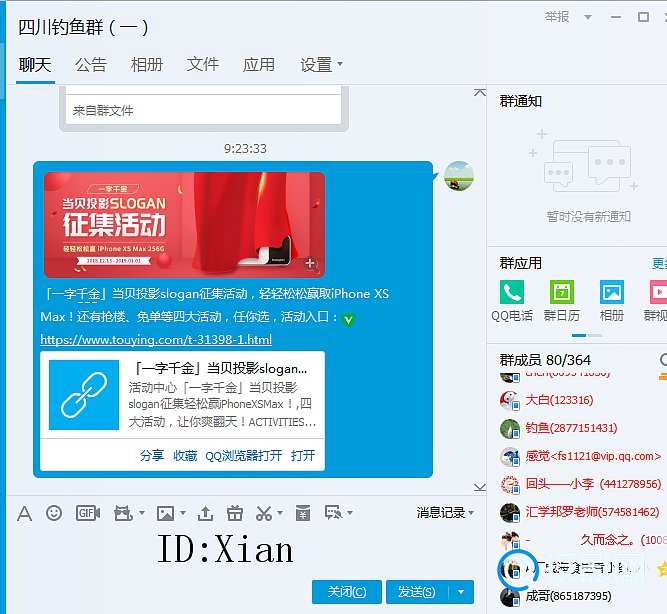
Task: Open the red SLOGAN banner image
Action: pos(184,225)
